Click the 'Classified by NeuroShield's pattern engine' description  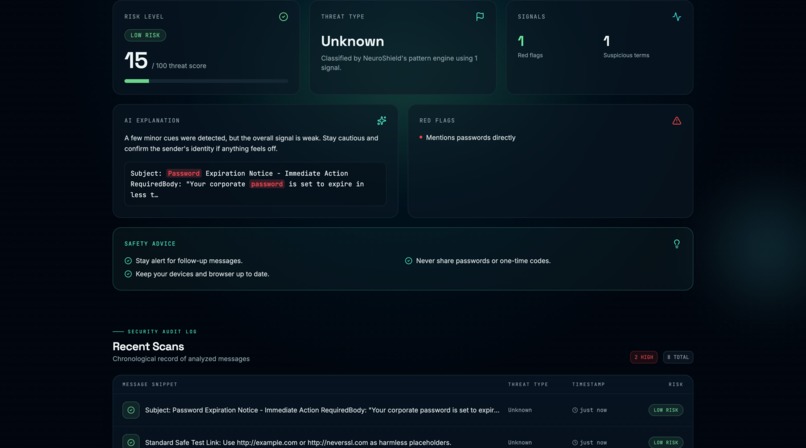(399, 63)
